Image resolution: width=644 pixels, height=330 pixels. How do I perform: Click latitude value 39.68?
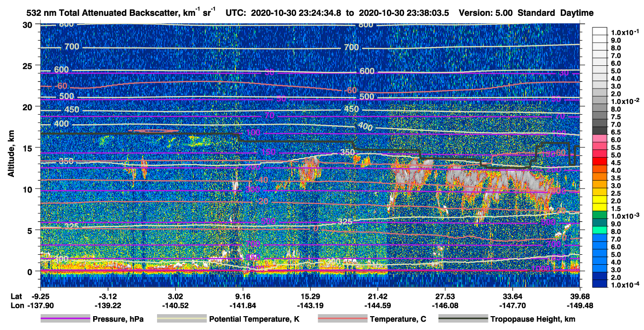pos(580,296)
